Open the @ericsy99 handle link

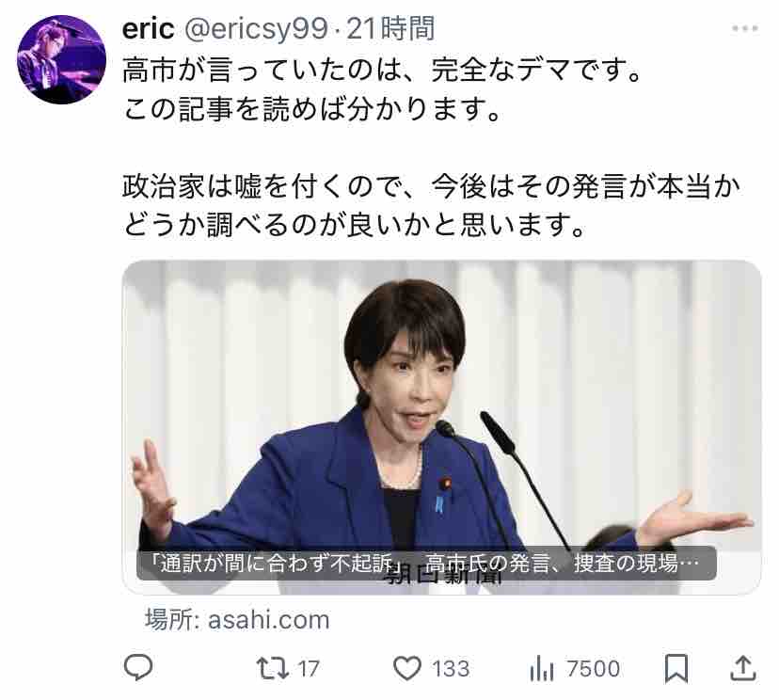(x=256, y=29)
